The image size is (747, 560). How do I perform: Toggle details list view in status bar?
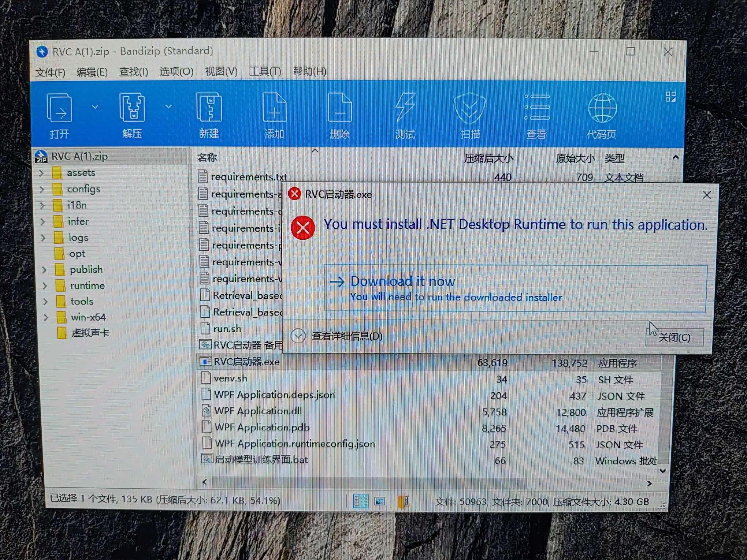coord(360,500)
